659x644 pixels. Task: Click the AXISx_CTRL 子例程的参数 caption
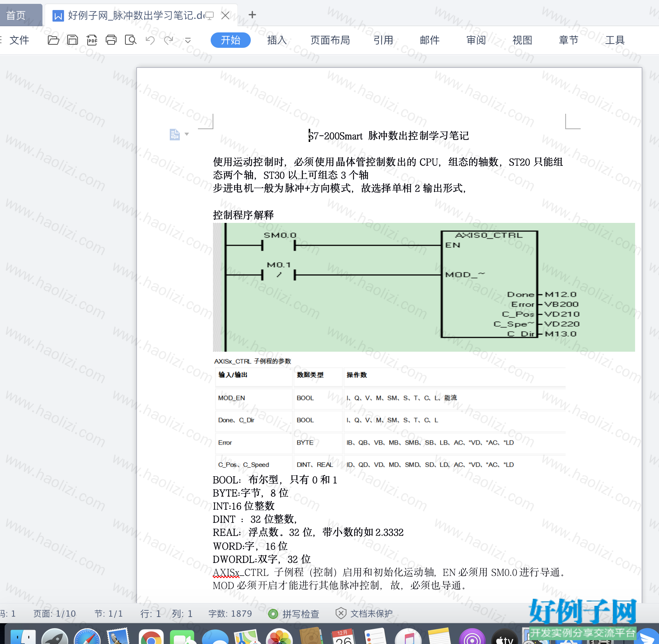[x=253, y=361]
